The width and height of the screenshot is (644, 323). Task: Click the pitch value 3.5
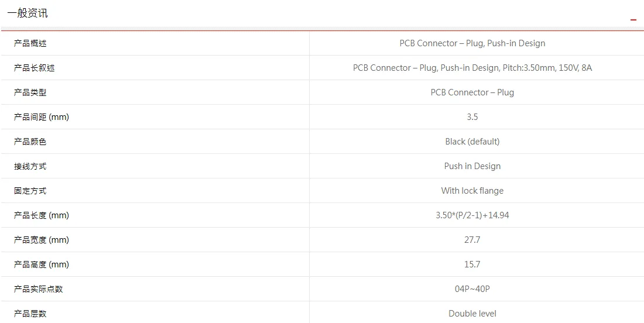[x=472, y=117]
